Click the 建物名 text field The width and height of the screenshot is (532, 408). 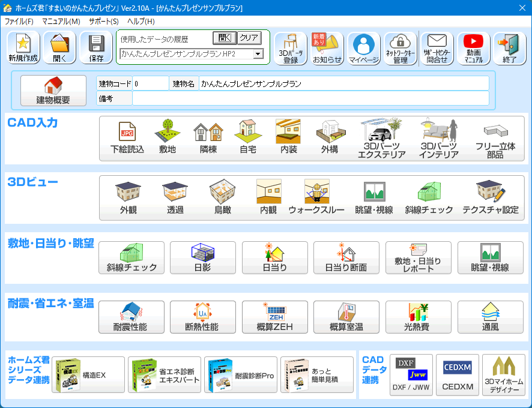[343, 83]
